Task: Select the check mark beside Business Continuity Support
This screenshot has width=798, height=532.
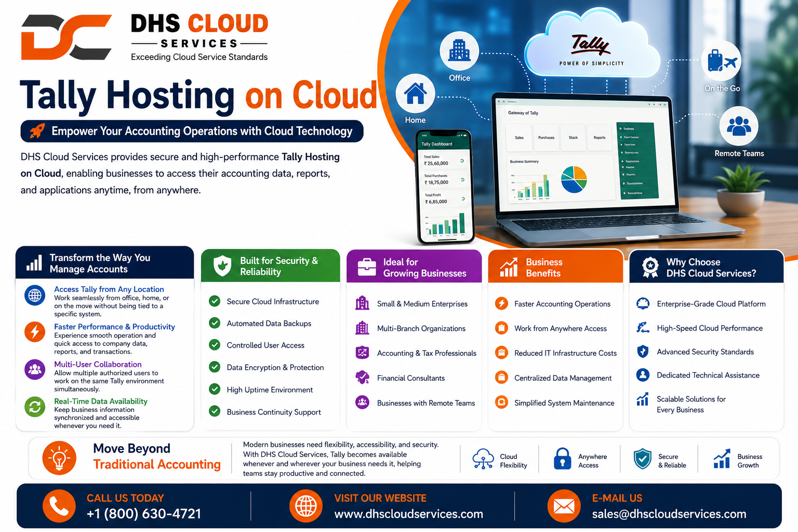Action: click(215, 411)
